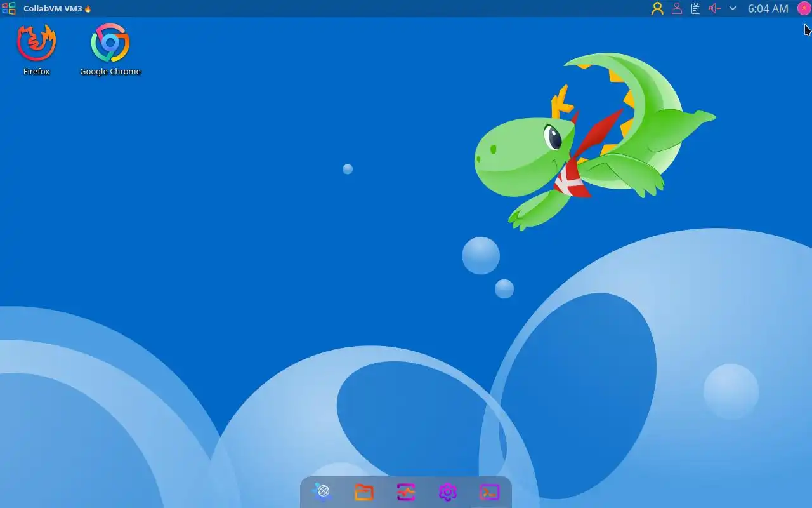Screen dimensions: 812x508
Task: Open the clipboard tray icon
Action: click(x=696, y=8)
